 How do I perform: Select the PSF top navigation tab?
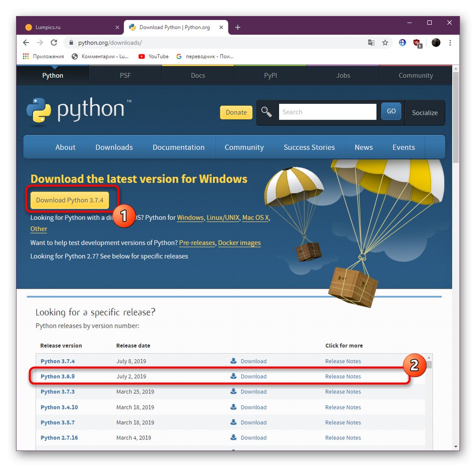point(125,75)
